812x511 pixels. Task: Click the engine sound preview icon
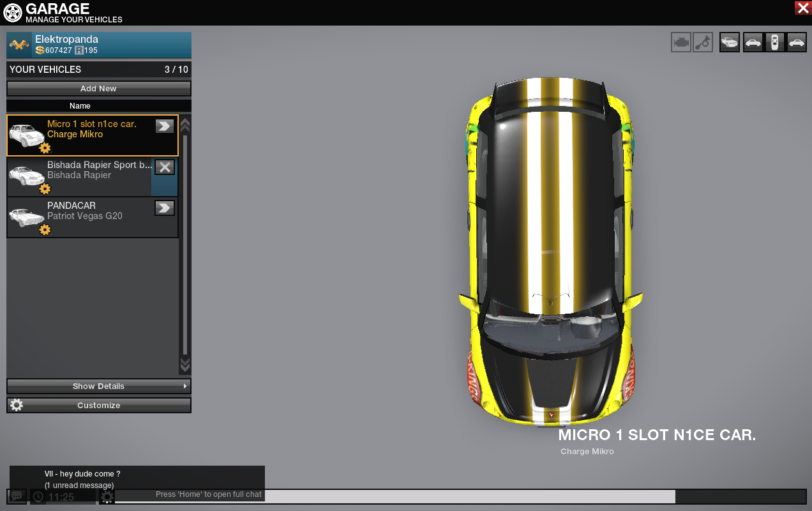click(x=680, y=43)
